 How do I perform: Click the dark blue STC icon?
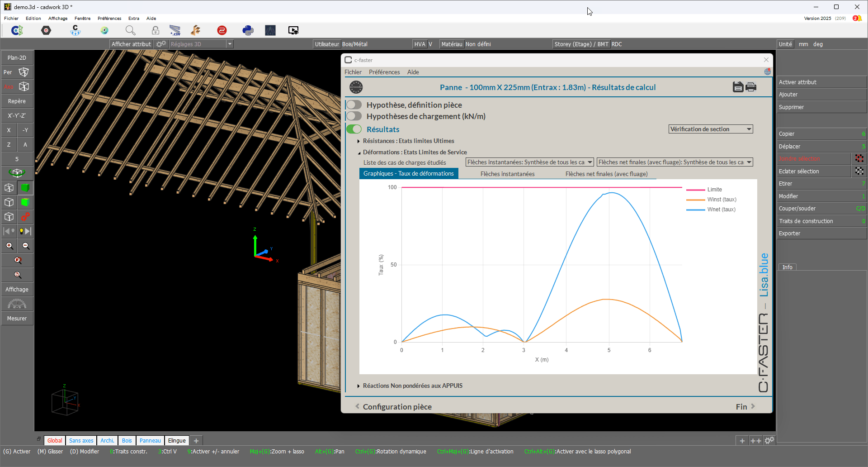pyautogui.click(x=270, y=30)
